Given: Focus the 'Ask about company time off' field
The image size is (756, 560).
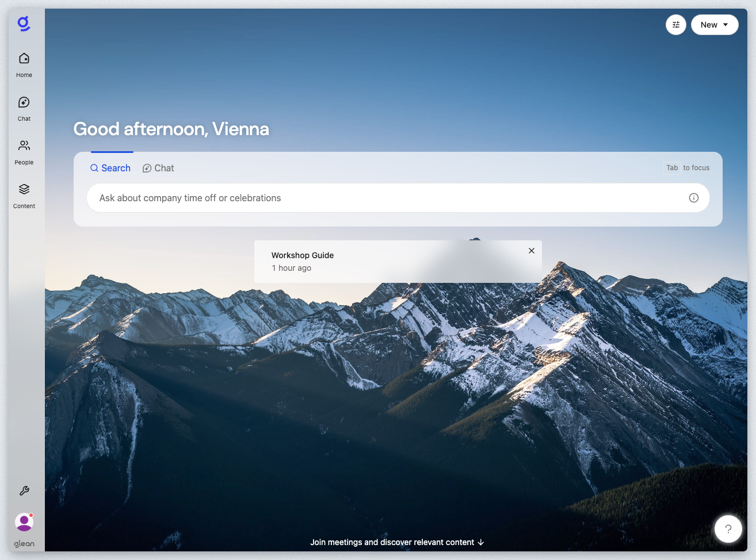Looking at the screenshot, I should pos(385,198).
